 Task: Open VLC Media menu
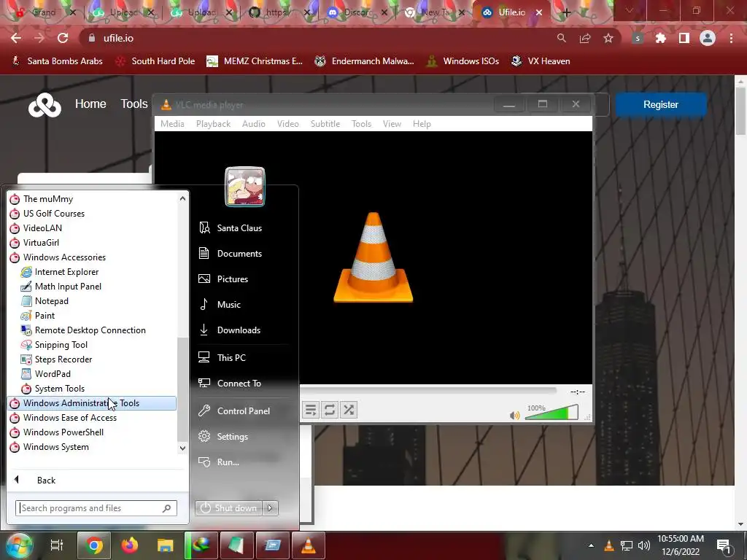tap(172, 124)
